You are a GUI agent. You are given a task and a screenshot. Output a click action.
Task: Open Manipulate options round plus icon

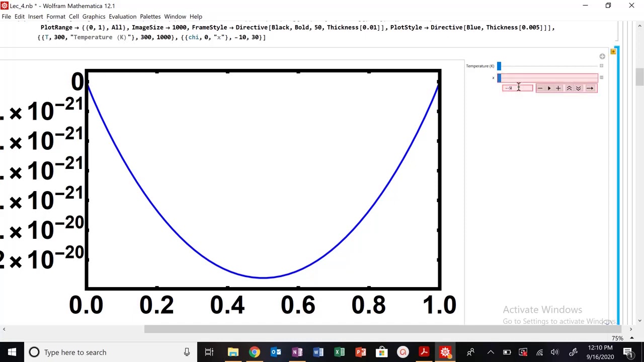[602, 56]
